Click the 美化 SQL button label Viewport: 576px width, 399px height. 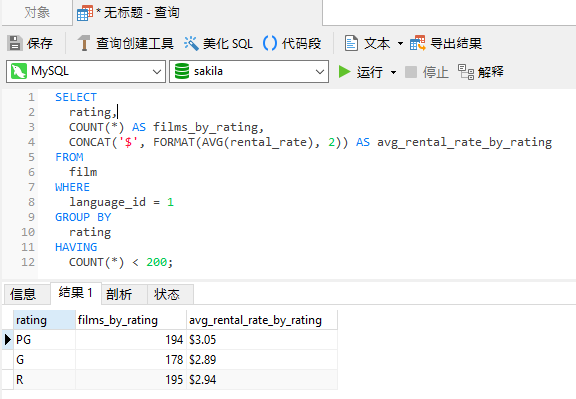pyautogui.click(x=228, y=43)
